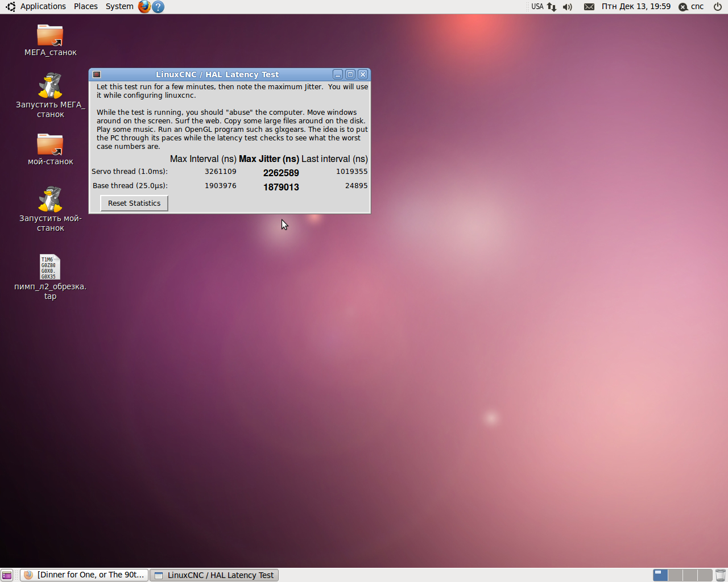Viewport: 728px width, 582px height.
Task: Switch to the third workspace in the switcher
Action: click(x=690, y=575)
